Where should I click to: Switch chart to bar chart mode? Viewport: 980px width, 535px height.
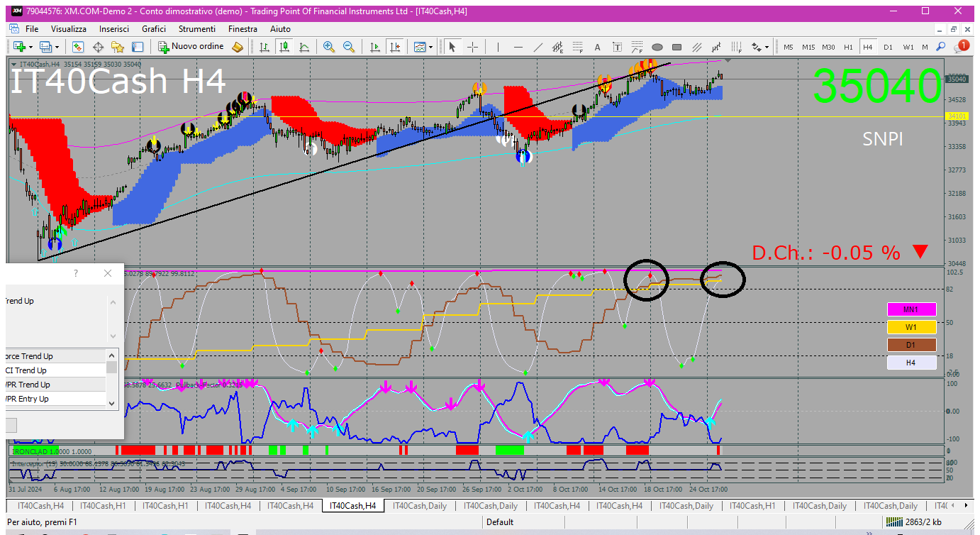[265, 47]
